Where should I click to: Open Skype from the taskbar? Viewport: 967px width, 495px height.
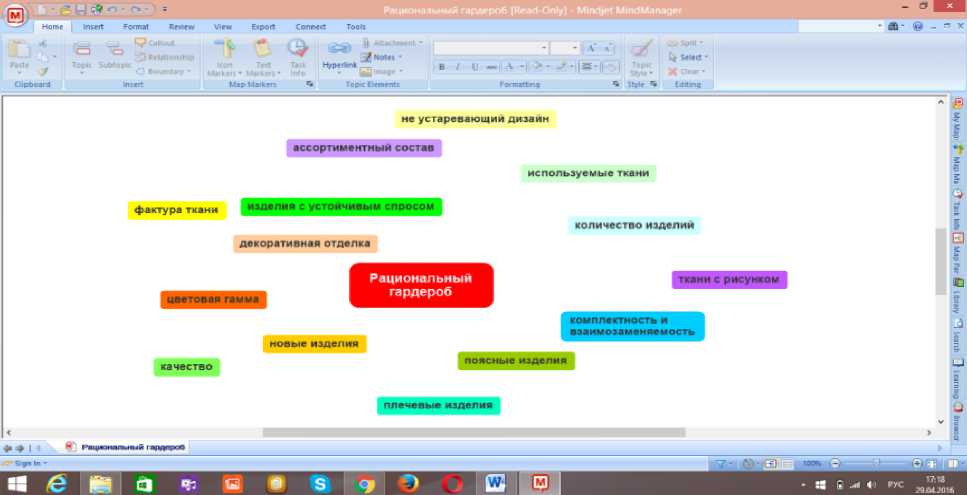[x=319, y=484]
